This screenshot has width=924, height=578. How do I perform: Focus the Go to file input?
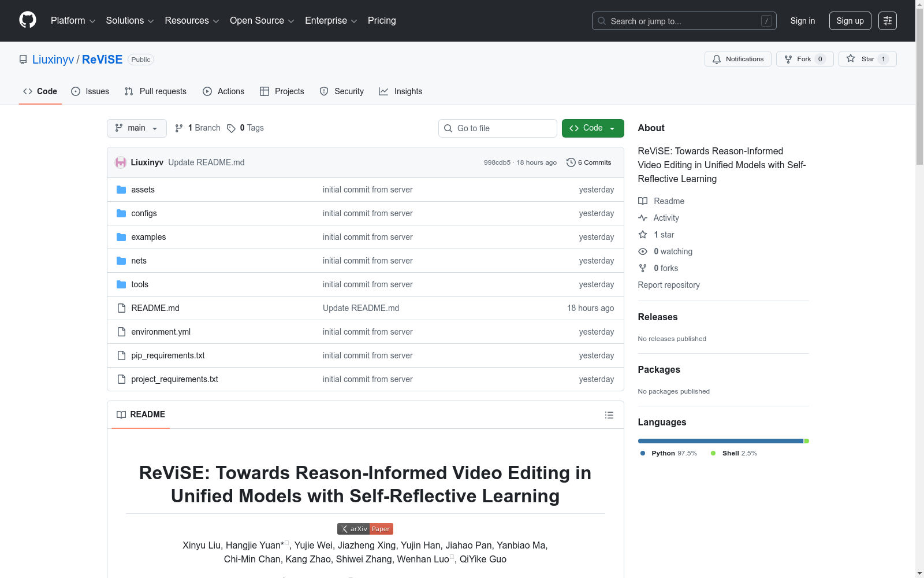[498, 128]
